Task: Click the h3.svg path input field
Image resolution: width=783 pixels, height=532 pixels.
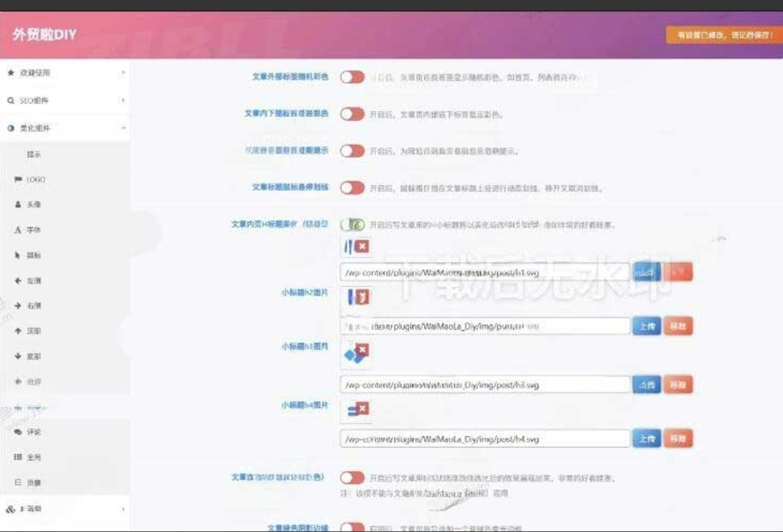Action: click(x=485, y=386)
